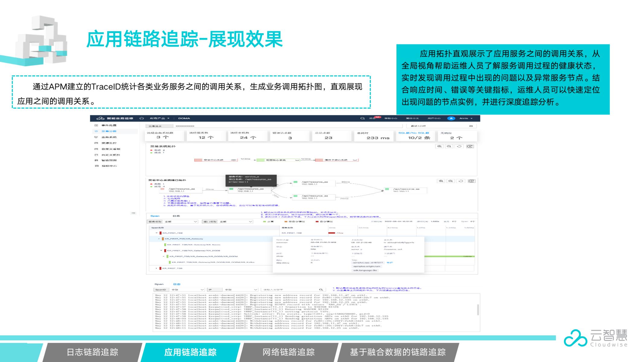The width and height of the screenshot is (644, 362).
Task: Expand the last collapsed KR_FIRST_TSB row
Action: pyautogui.click(x=156, y=268)
